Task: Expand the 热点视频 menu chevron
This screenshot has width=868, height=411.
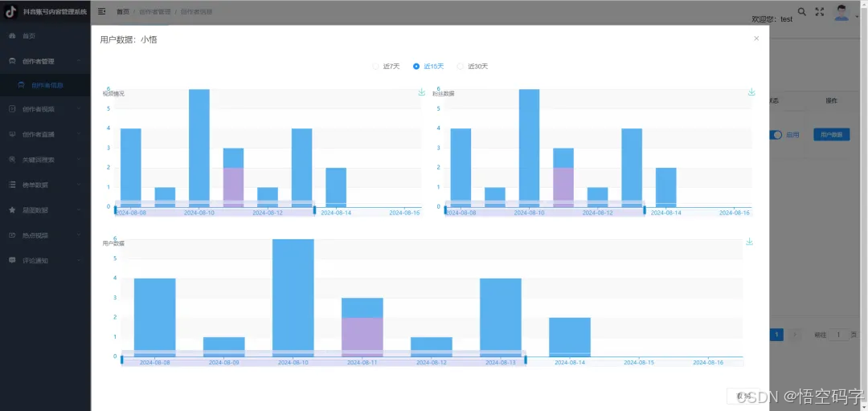Action: (79, 235)
